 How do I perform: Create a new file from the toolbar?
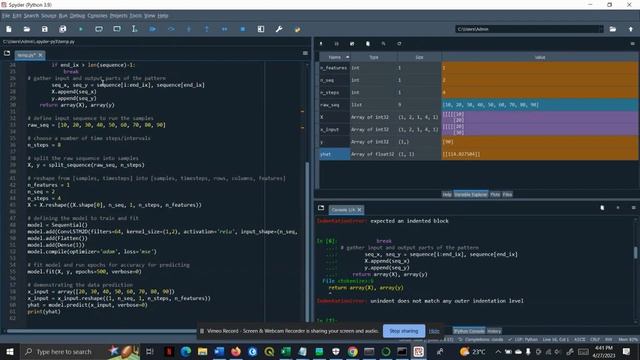point(9,29)
